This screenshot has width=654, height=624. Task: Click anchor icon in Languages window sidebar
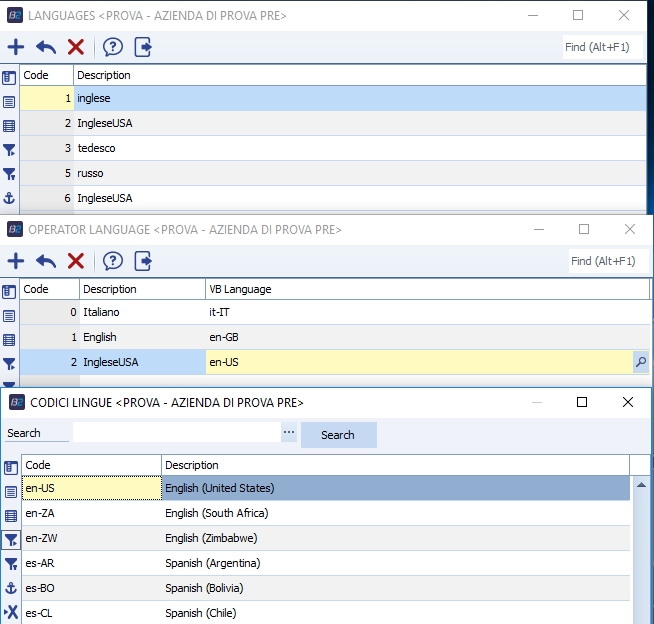pyautogui.click(x=10, y=198)
